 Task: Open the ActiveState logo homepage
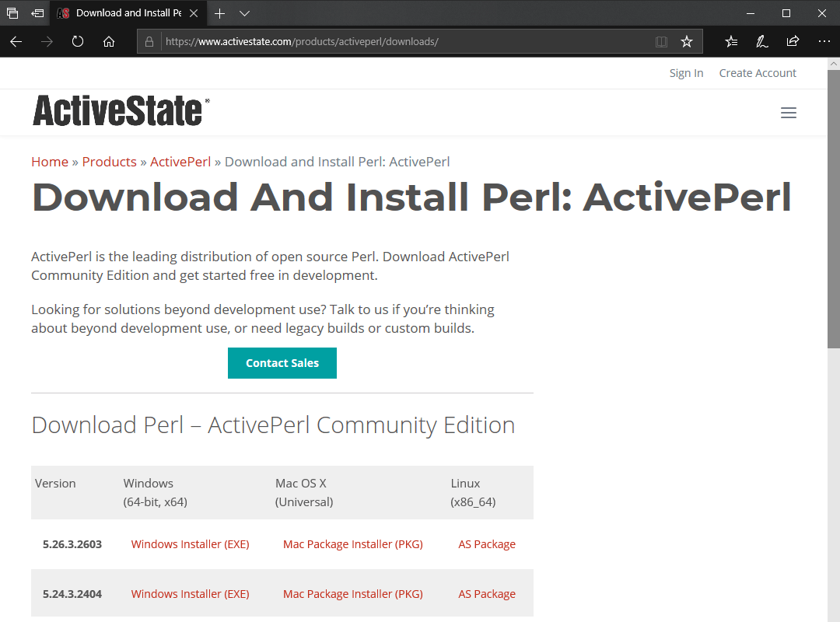pyautogui.click(x=121, y=111)
